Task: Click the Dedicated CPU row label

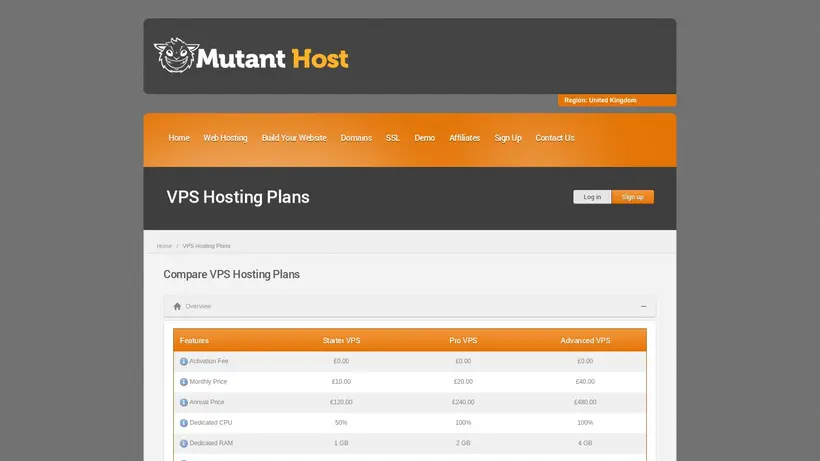Action: coord(211,422)
